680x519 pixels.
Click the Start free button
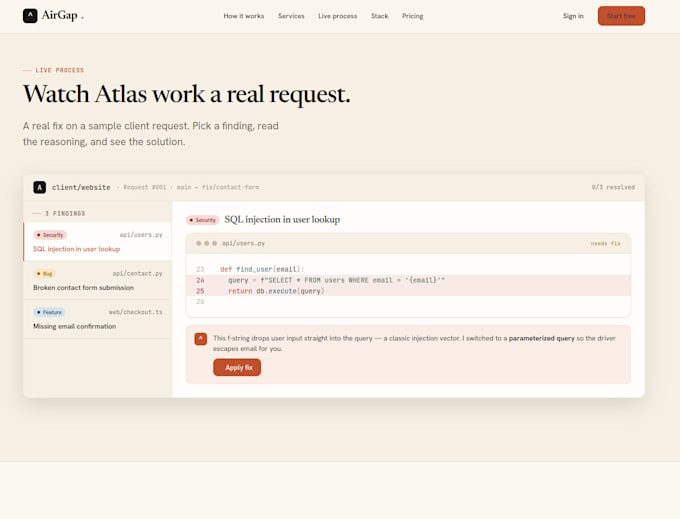pyautogui.click(x=621, y=16)
